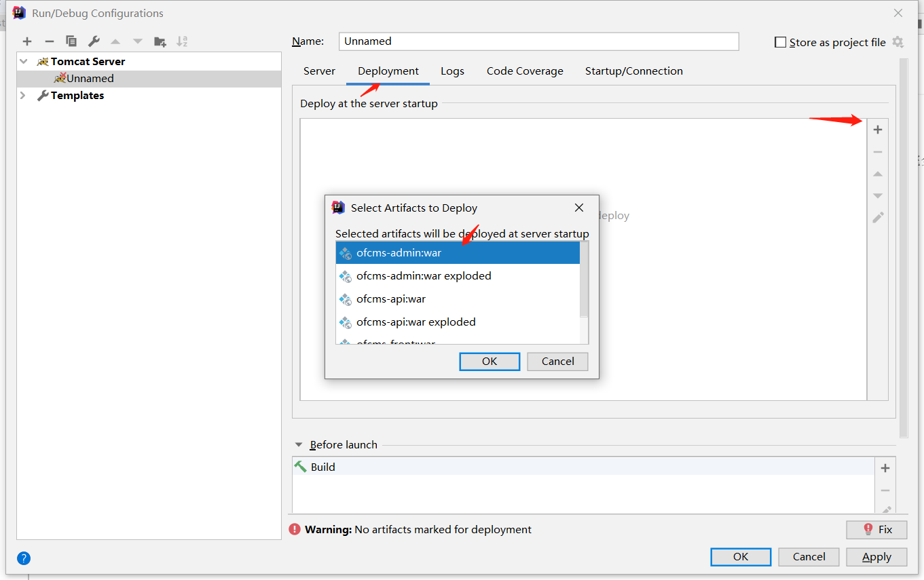924x580 pixels.
Task: Select ofcms-api:war exploded artifact
Action: point(458,322)
